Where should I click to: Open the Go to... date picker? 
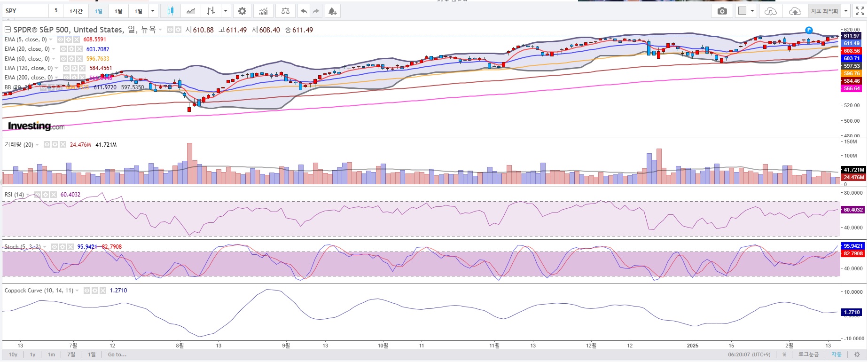[x=117, y=354]
